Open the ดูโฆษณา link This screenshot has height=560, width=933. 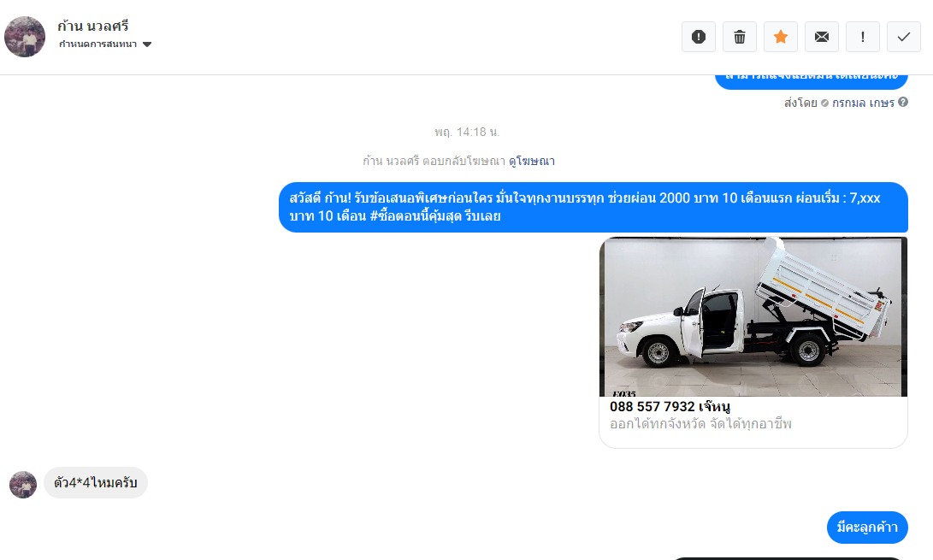532,161
